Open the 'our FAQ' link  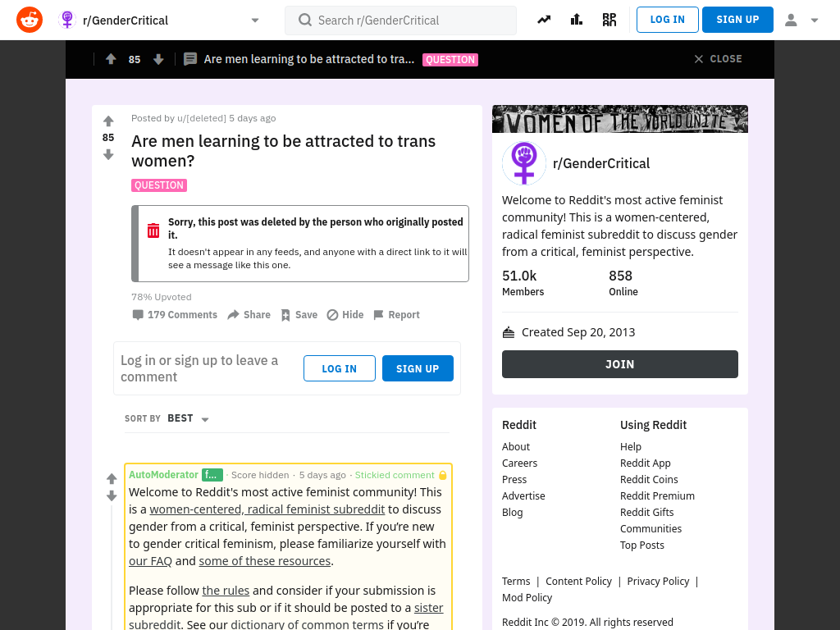(x=151, y=561)
